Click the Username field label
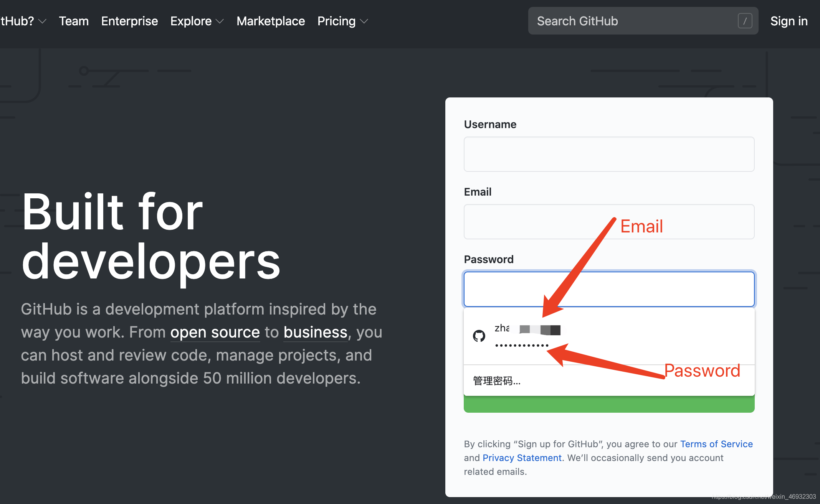820x504 pixels. 490,124
